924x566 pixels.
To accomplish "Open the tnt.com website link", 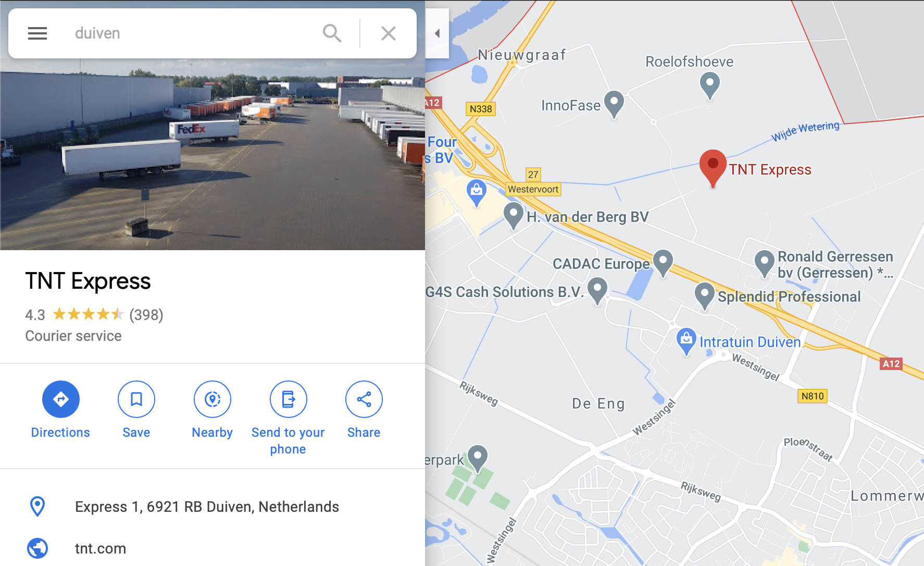I will [x=101, y=548].
